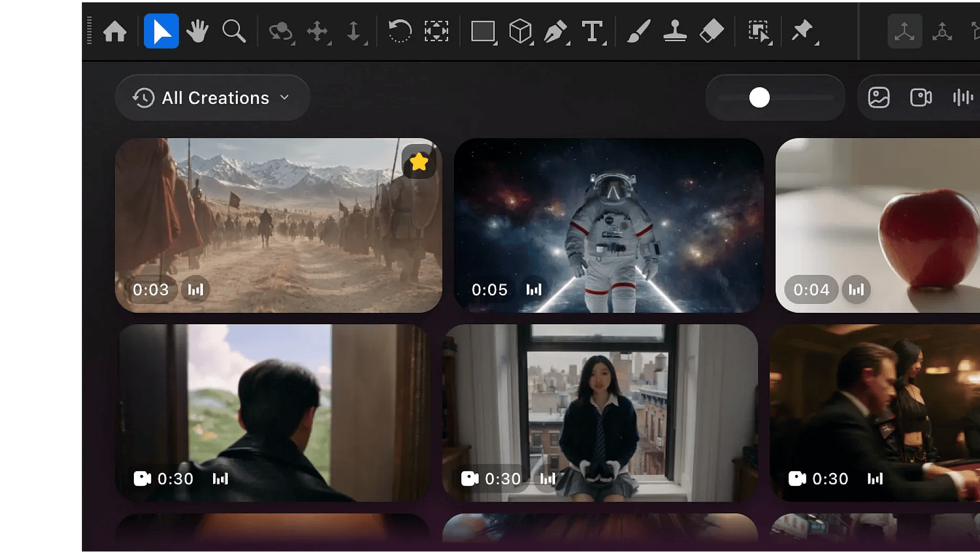Go to the Home screen icon
Viewport: 980px width, 552px height.
pyautogui.click(x=115, y=31)
